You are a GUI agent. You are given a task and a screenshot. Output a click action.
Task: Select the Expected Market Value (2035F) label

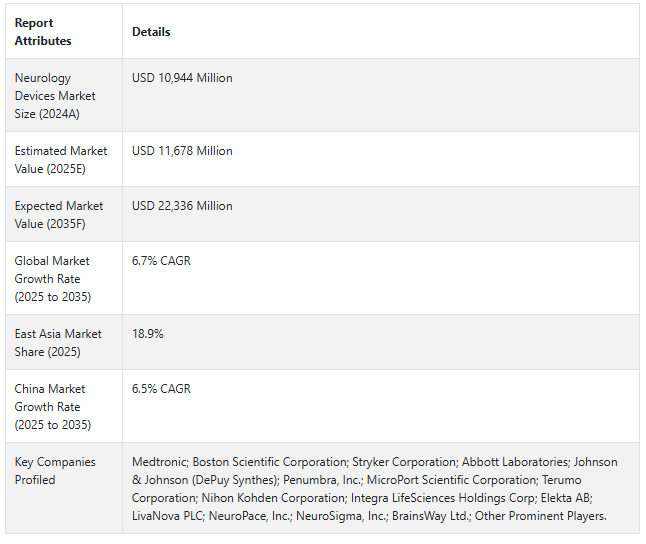coord(59,215)
